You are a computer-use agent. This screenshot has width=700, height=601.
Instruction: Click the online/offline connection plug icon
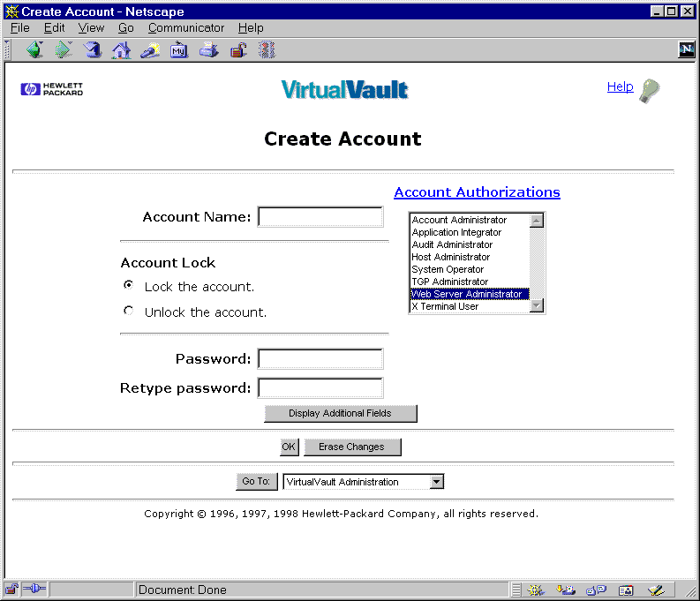(34, 589)
